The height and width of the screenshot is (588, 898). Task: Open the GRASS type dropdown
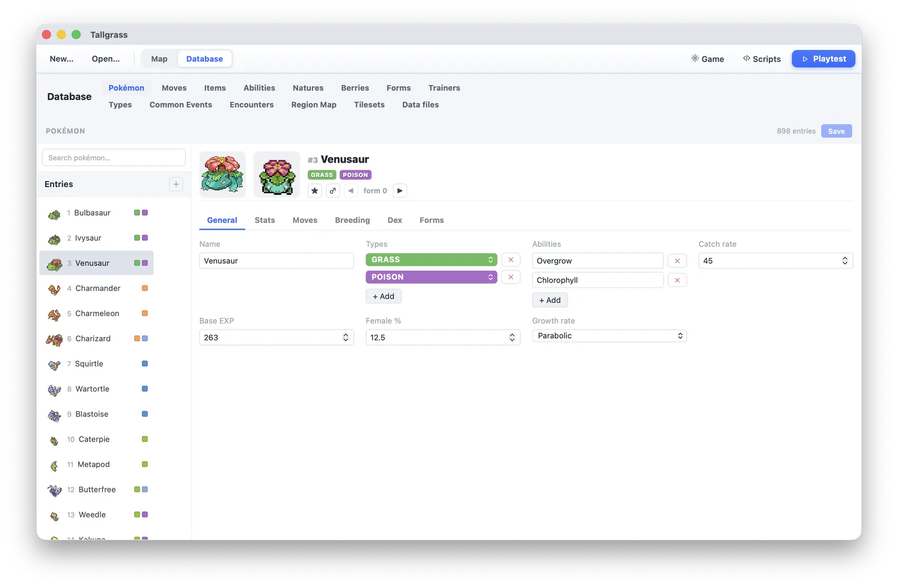point(431,259)
